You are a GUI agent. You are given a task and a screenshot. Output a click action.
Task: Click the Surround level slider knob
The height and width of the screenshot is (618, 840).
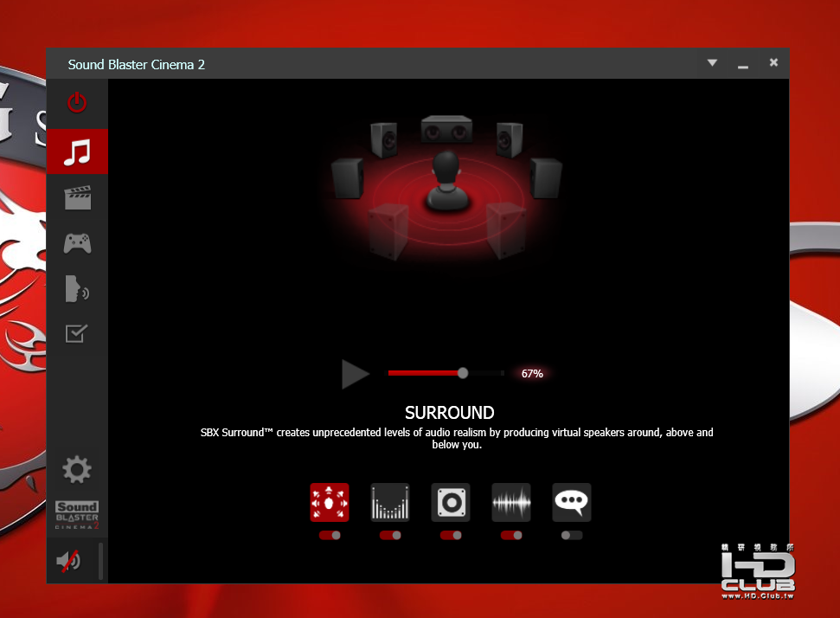tap(463, 373)
